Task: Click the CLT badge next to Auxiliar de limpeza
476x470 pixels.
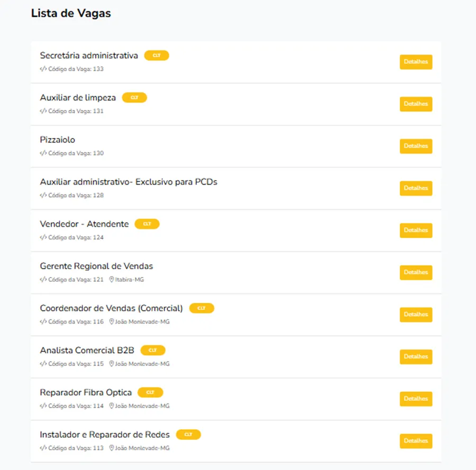Action: pos(134,98)
